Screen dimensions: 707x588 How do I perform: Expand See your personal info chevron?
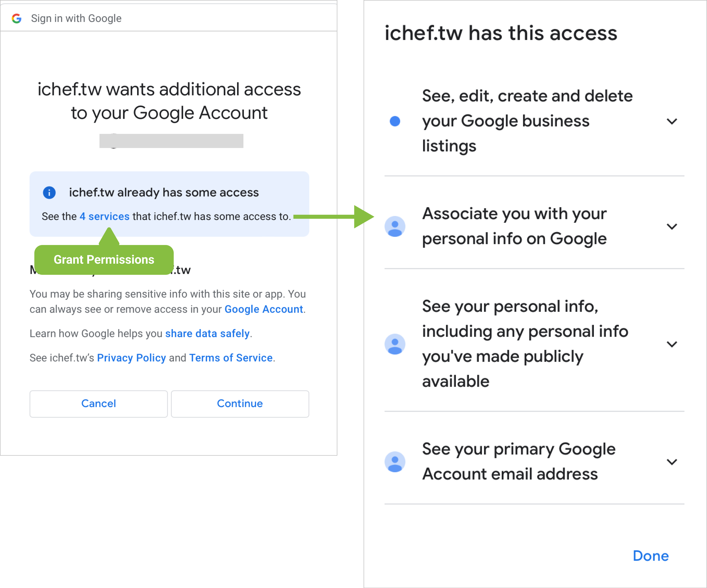(x=672, y=344)
